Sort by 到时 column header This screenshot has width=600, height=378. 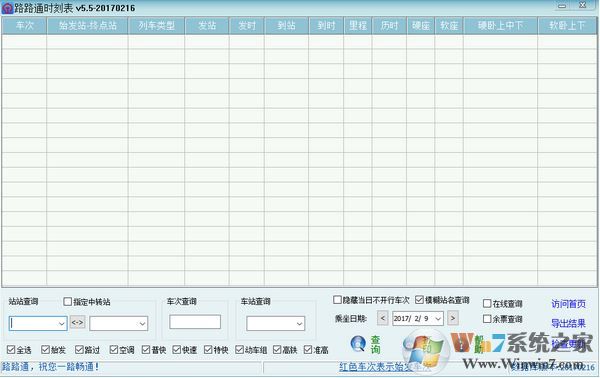coord(326,26)
